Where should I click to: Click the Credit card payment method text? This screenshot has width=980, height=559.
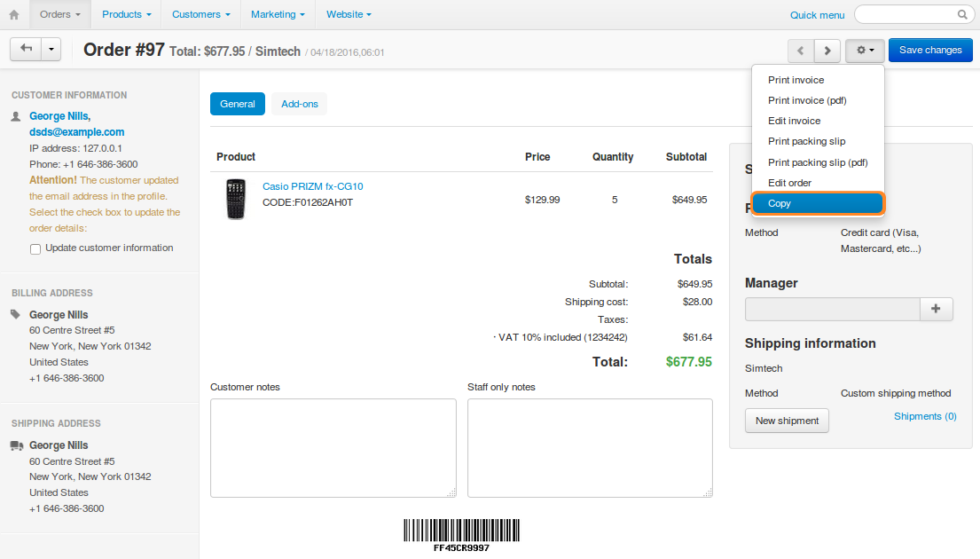point(881,240)
